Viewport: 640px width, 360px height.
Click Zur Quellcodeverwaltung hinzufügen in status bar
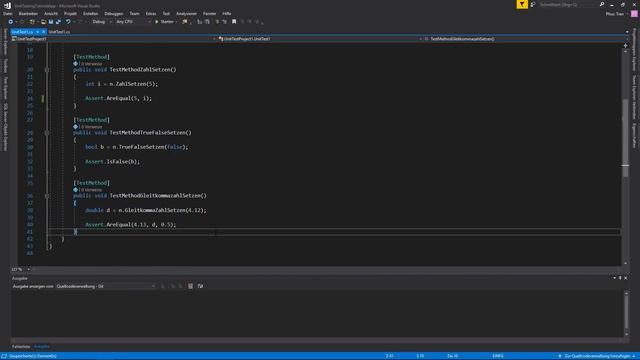tap(597, 356)
